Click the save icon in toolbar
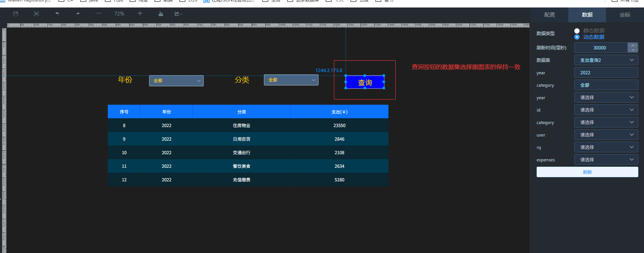644x253 pixels. pyautogui.click(x=15, y=14)
